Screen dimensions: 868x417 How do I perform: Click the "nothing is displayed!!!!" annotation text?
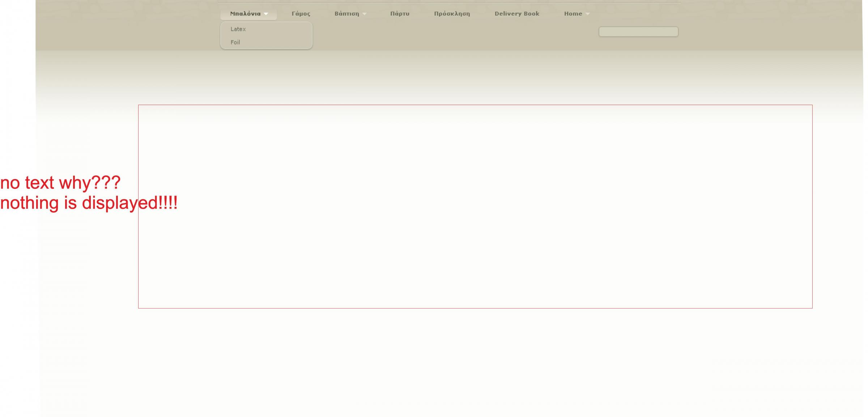point(89,203)
